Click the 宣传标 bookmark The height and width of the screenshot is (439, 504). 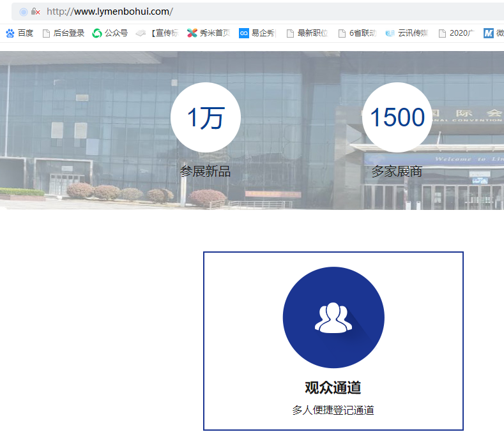pyautogui.click(x=157, y=33)
